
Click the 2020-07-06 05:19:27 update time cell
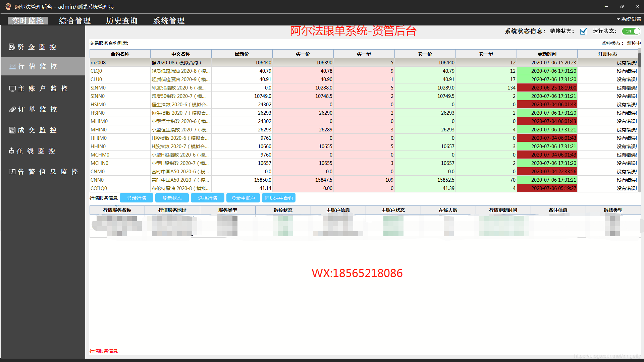(x=547, y=188)
